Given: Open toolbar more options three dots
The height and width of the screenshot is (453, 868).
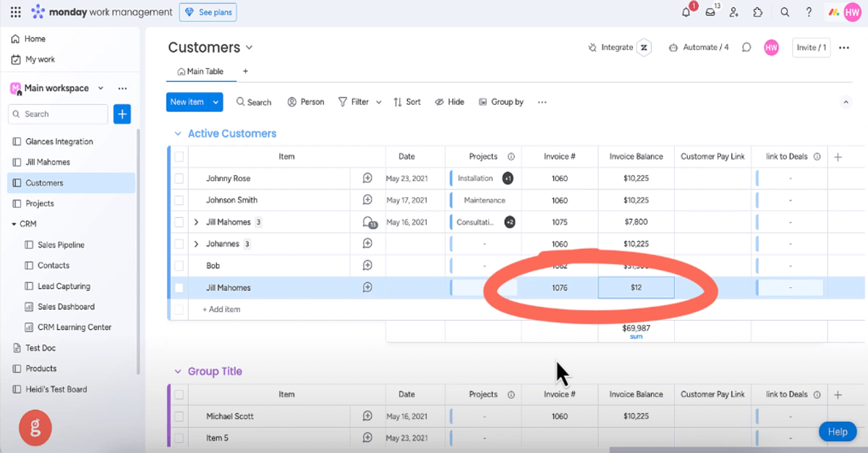Looking at the screenshot, I should (542, 102).
